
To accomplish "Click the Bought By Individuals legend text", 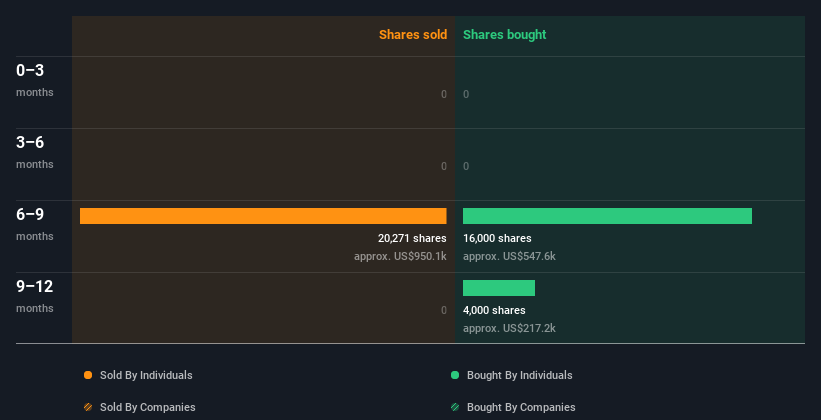I will [x=519, y=375].
